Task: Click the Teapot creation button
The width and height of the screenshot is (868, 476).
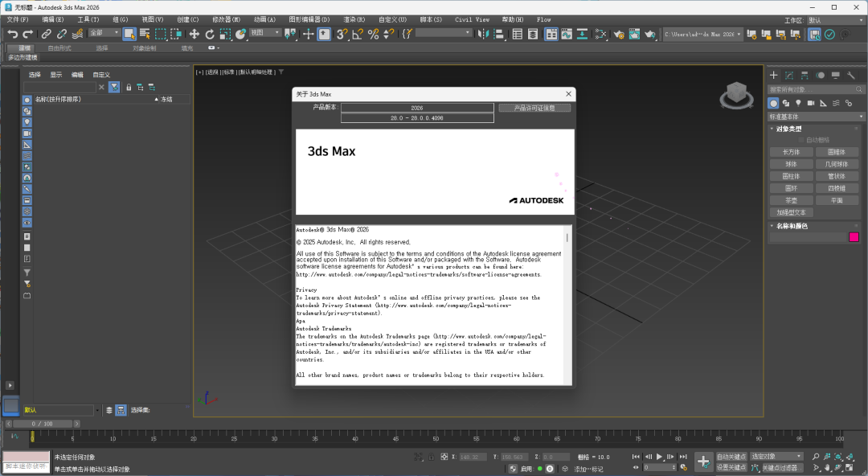Action: click(x=791, y=199)
